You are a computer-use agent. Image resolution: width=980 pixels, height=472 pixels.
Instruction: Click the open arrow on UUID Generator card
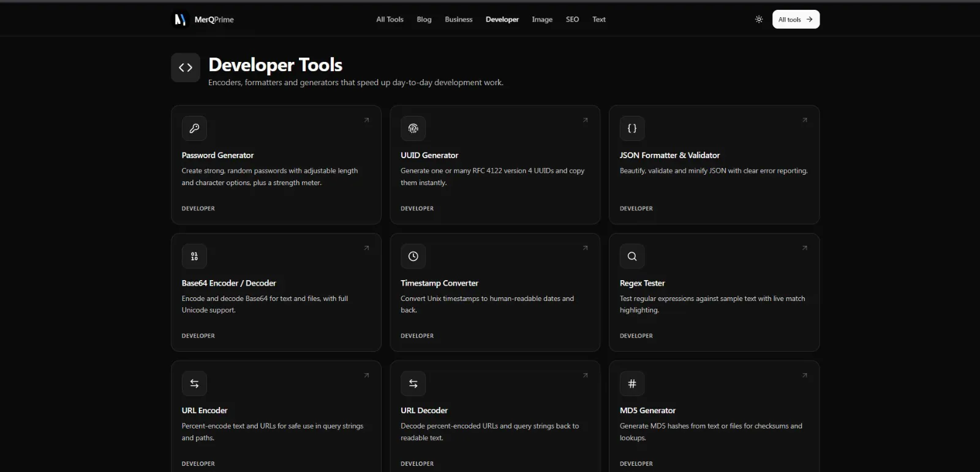[x=585, y=120]
